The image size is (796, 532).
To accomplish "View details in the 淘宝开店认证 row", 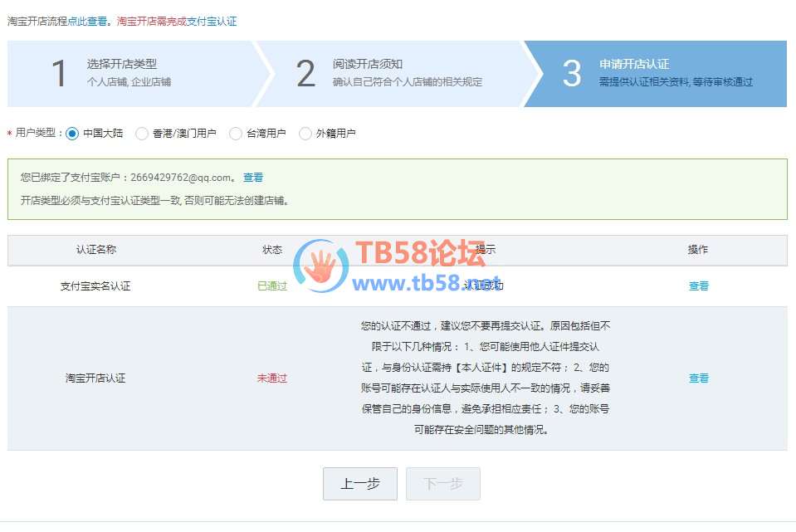I will point(699,378).
